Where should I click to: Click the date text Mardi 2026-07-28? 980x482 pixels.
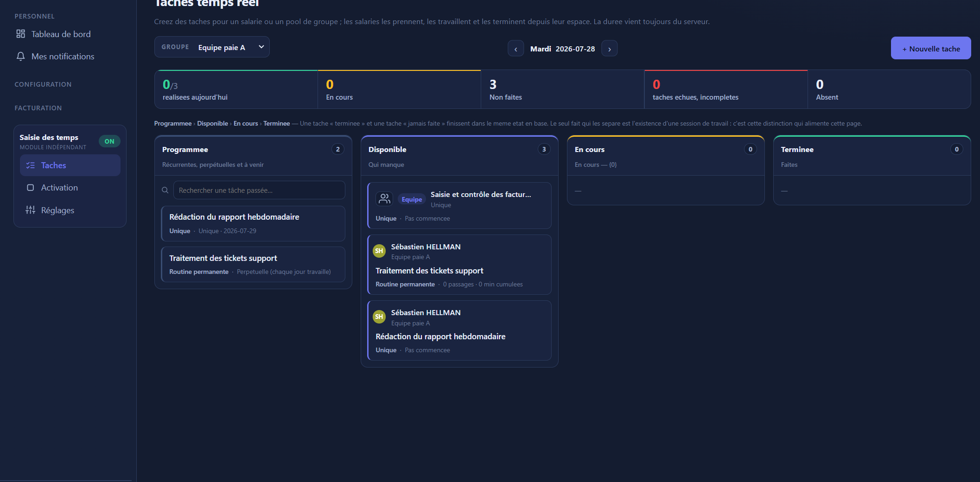562,49
